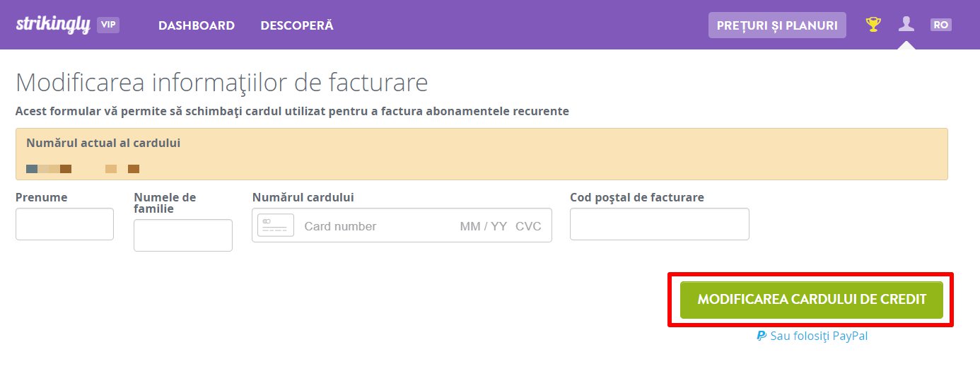Focus the Cod poștal de facturare field
The height and width of the screenshot is (376, 980).
pos(660,224)
